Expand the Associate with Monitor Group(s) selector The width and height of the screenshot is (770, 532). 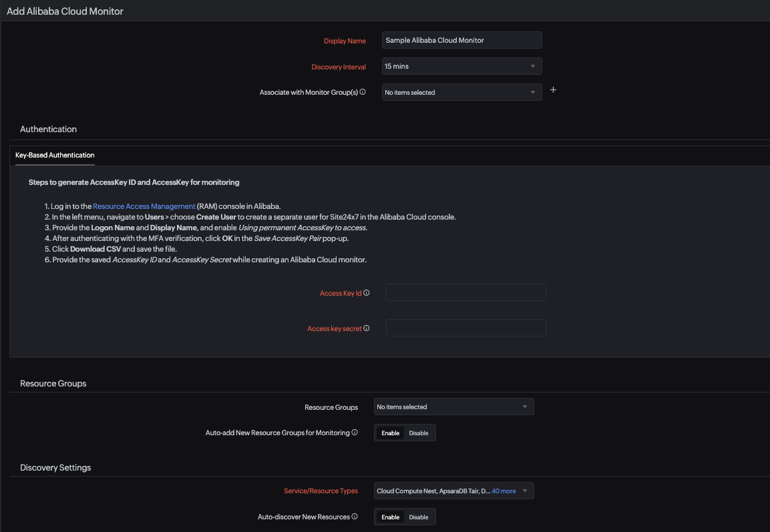pyautogui.click(x=461, y=91)
